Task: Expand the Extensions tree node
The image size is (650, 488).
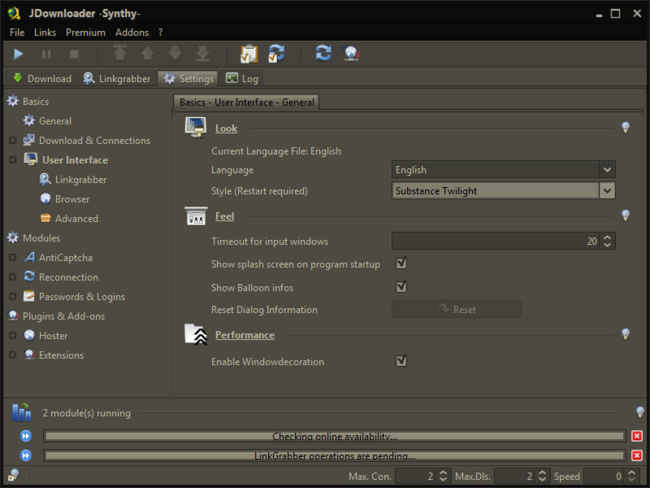Action: coord(12,355)
